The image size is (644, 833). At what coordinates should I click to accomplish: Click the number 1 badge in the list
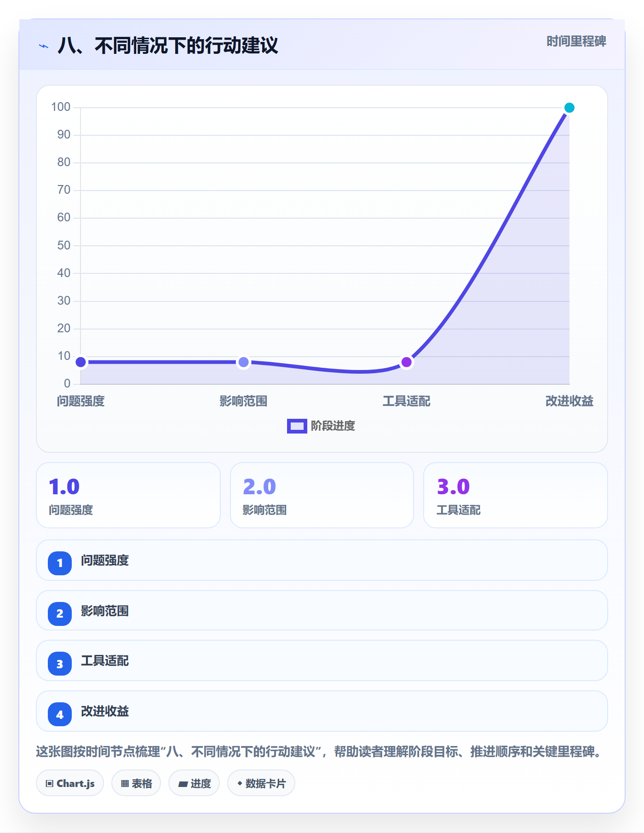[60, 563]
